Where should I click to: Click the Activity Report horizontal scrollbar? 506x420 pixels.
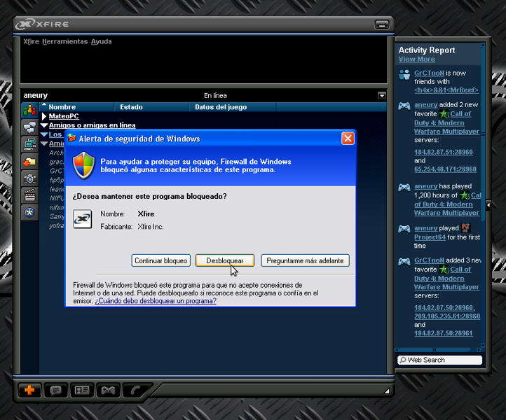[x=438, y=350]
